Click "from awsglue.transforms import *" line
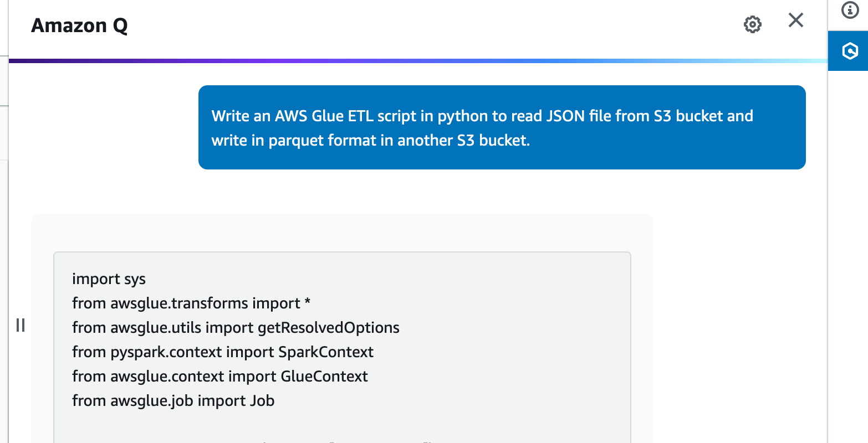868x443 pixels. tap(191, 303)
